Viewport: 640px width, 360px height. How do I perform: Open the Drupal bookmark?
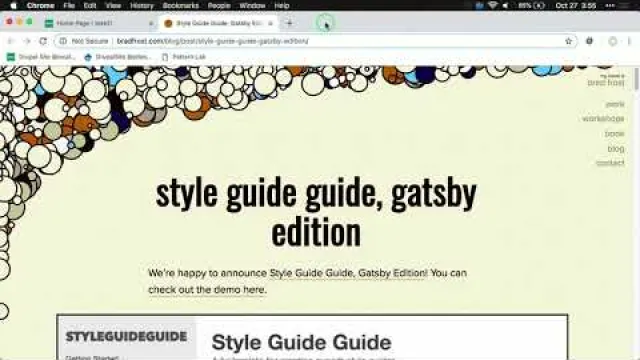point(41,57)
